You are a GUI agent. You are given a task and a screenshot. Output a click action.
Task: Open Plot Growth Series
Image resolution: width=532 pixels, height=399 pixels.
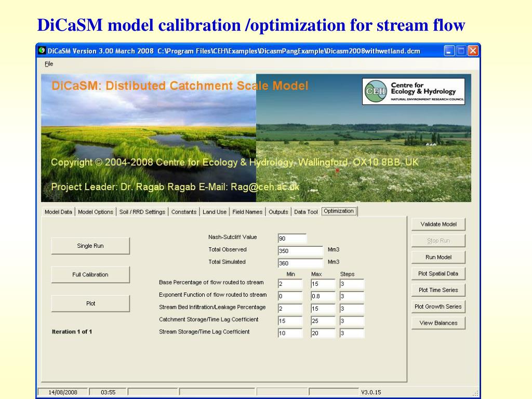(438, 307)
